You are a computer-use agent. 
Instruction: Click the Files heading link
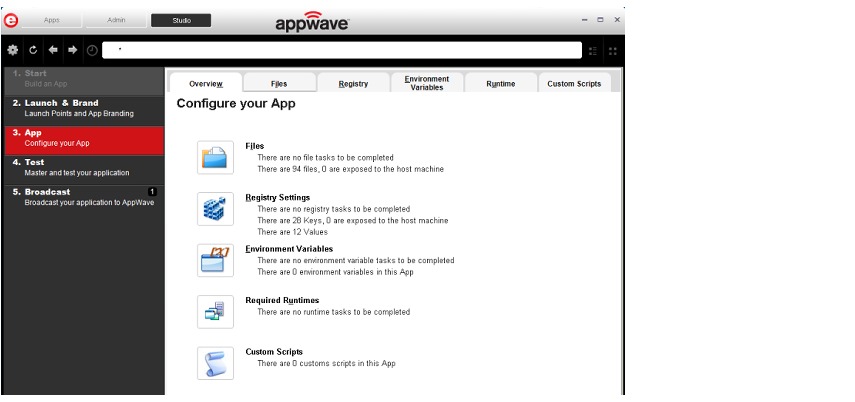click(255, 146)
